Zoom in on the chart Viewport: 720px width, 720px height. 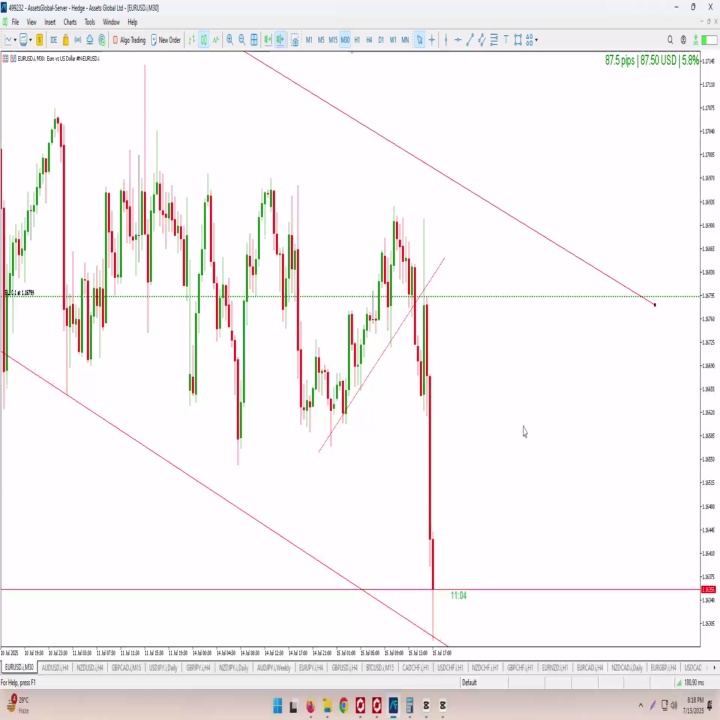(x=230, y=40)
